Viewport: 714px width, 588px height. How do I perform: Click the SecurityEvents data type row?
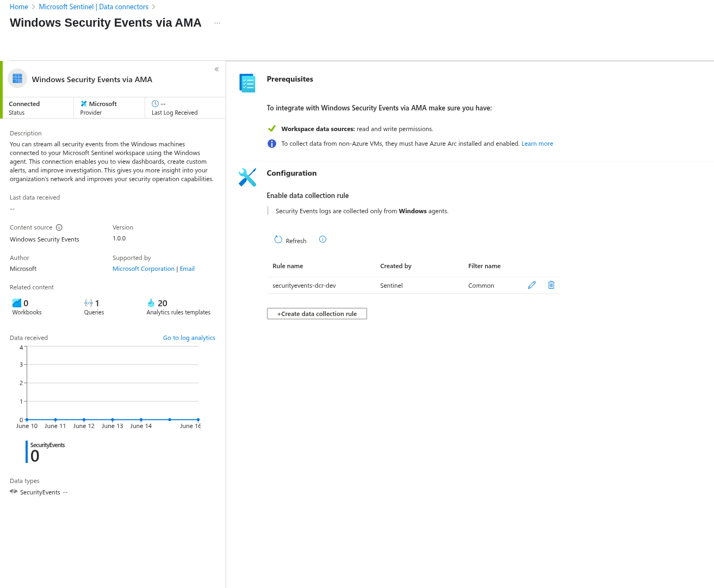pos(39,492)
